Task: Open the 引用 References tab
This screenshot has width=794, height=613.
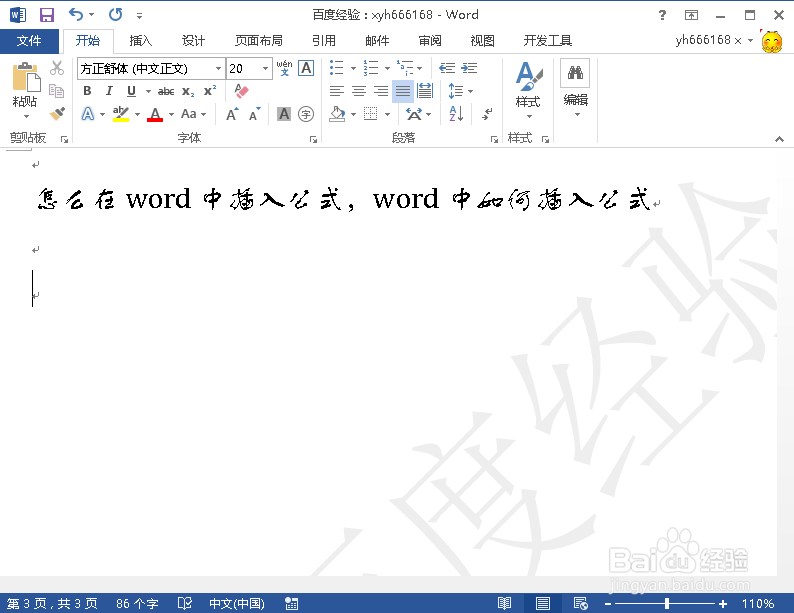Action: 324,41
